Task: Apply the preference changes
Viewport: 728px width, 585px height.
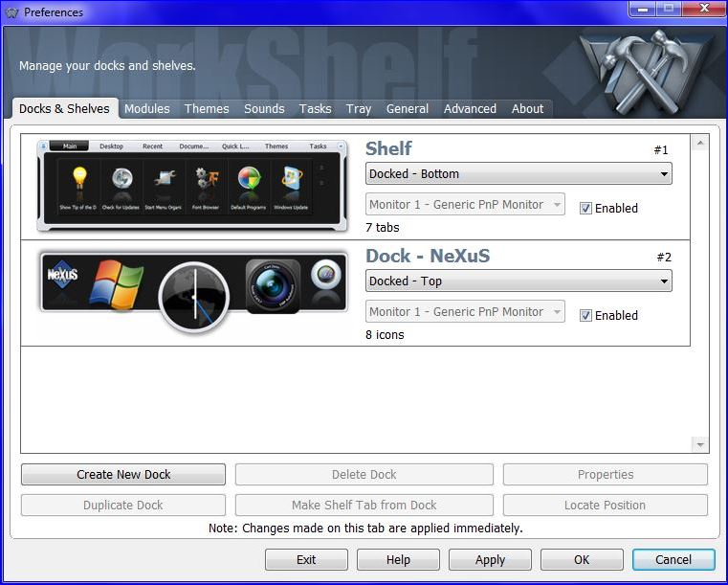Action: 491,559
